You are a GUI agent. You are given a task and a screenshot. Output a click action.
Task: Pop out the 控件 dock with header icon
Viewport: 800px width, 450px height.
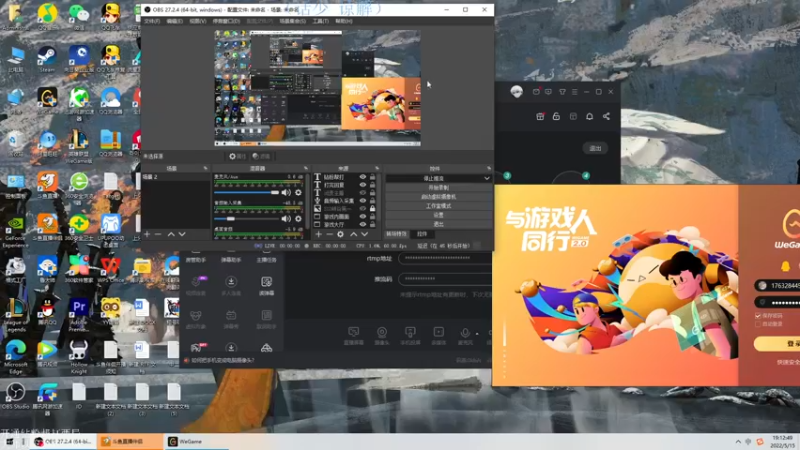pos(489,168)
